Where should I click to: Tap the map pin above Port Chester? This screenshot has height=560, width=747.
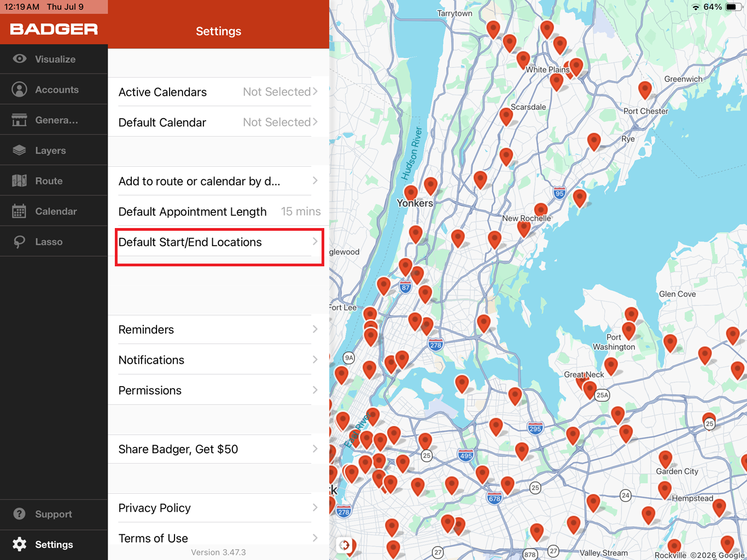pyautogui.click(x=645, y=90)
